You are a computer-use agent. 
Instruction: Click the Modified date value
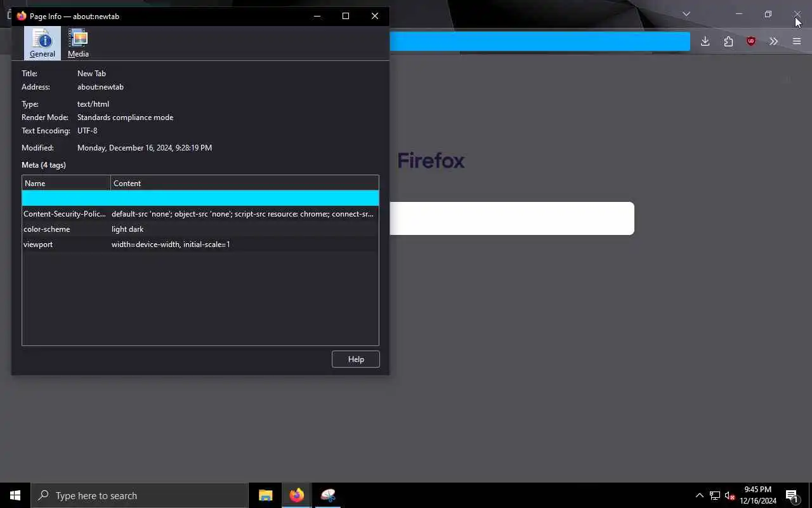(x=145, y=148)
